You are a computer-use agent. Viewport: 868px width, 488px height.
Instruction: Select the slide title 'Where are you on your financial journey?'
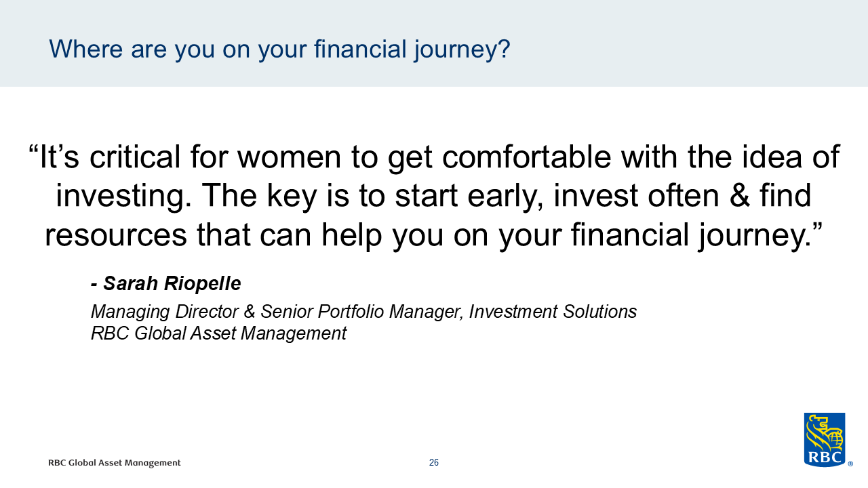[279, 49]
